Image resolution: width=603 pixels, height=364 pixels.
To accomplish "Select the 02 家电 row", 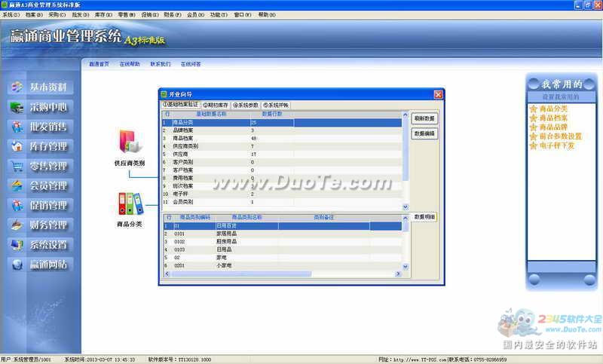I will (283, 258).
